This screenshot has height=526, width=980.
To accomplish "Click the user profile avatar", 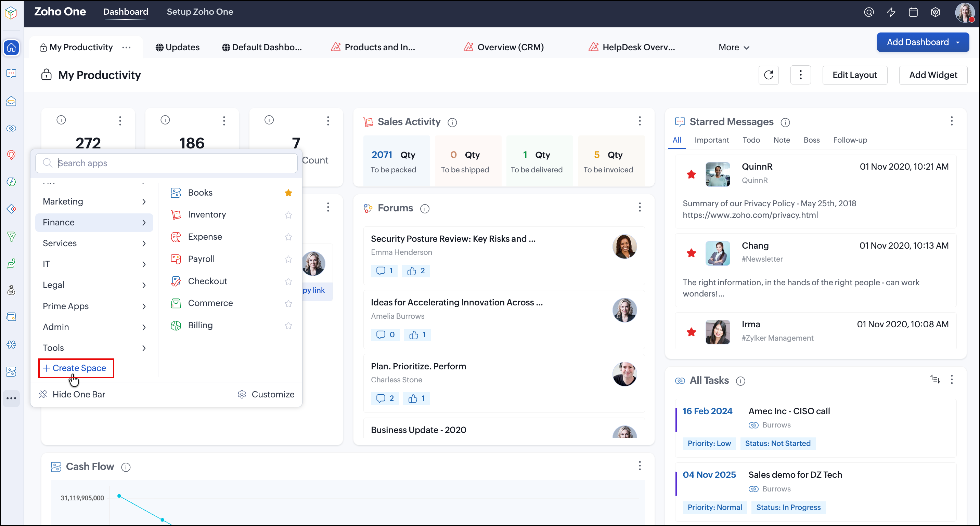I will click(x=965, y=13).
